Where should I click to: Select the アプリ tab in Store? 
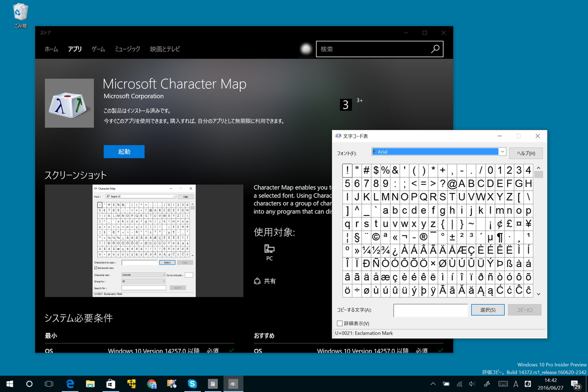point(75,49)
